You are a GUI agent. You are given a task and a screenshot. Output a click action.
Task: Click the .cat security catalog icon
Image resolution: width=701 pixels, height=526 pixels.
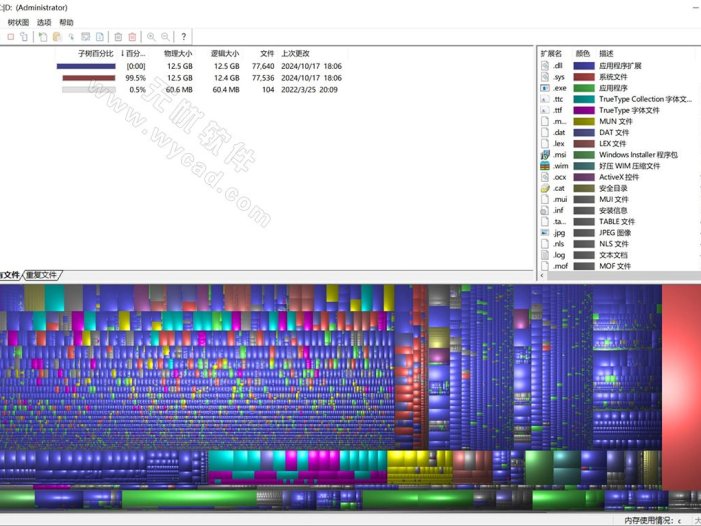545,188
